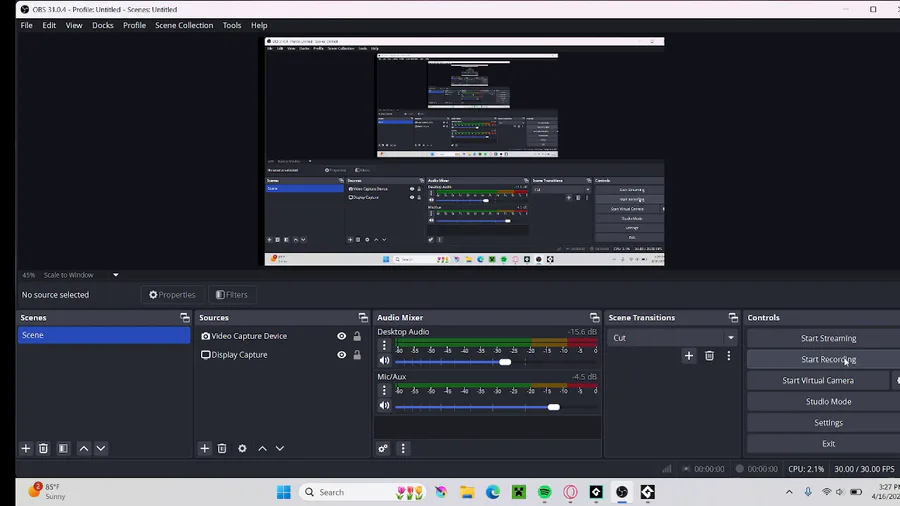Open the Profile menu
Screen dimensions: 900x506
point(134,25)
